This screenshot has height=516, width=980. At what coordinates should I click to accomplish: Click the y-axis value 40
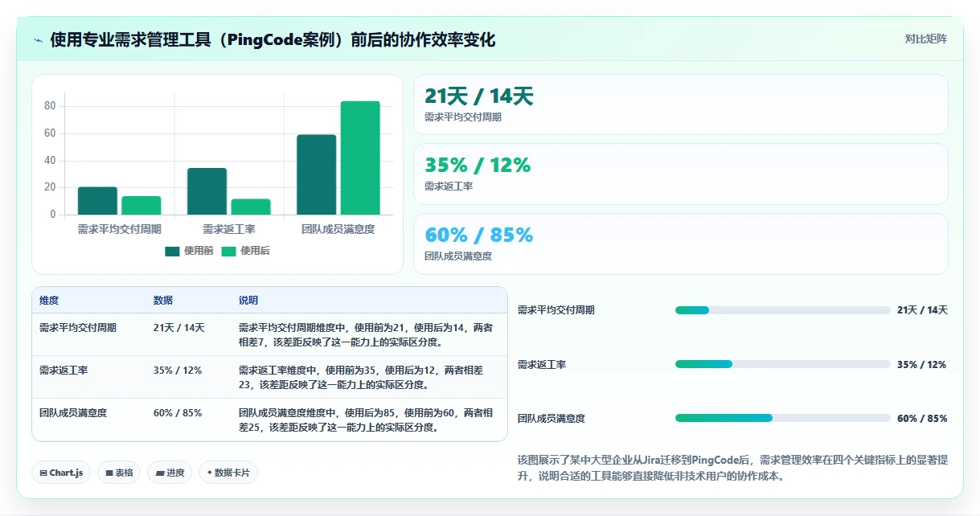click(x=50, y=161)
